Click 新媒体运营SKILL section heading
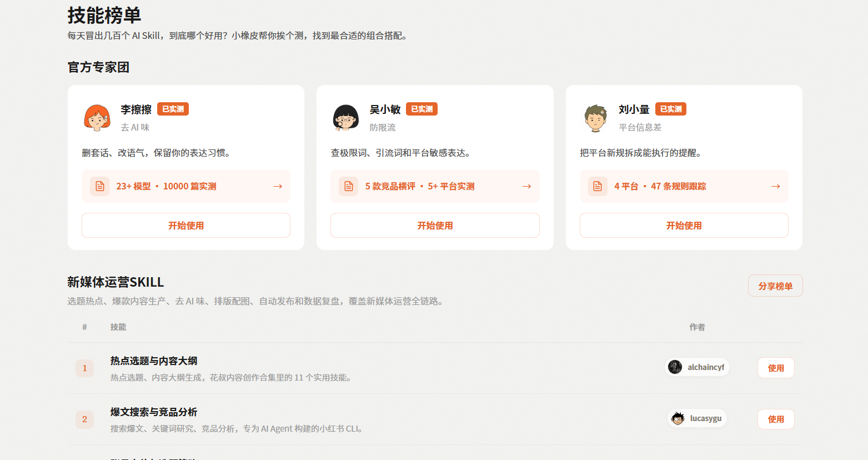 116,282
